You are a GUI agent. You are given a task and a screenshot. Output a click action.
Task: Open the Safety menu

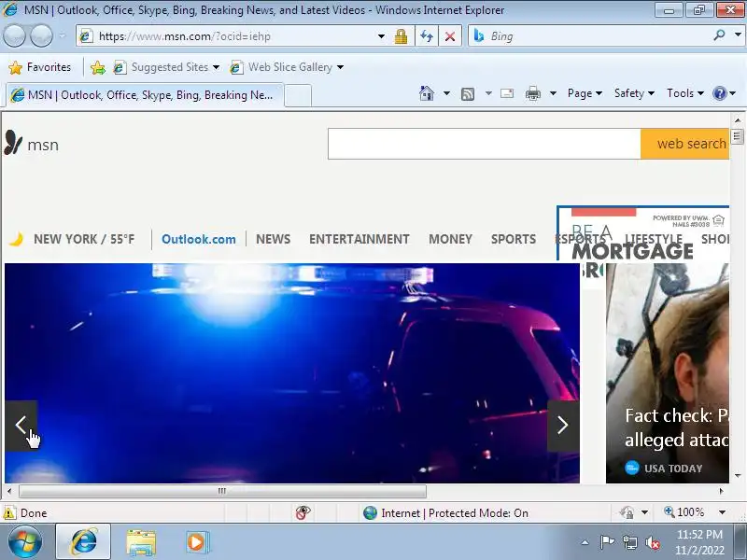pyautogui.click(x=634, y=93)
